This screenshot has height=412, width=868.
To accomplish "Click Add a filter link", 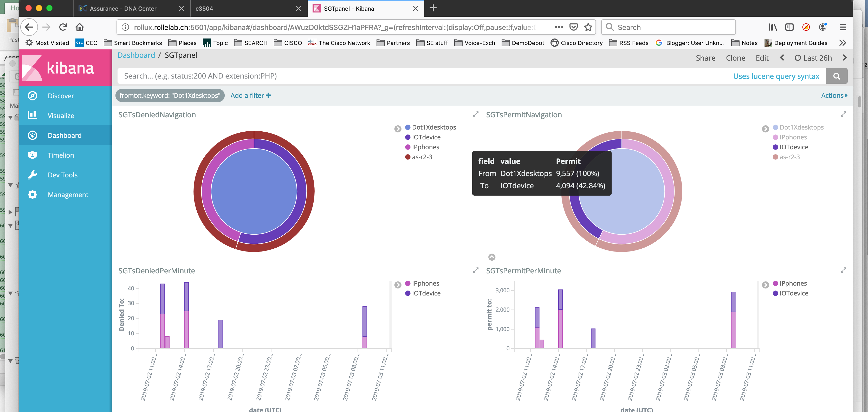I will tap(250, 95).
